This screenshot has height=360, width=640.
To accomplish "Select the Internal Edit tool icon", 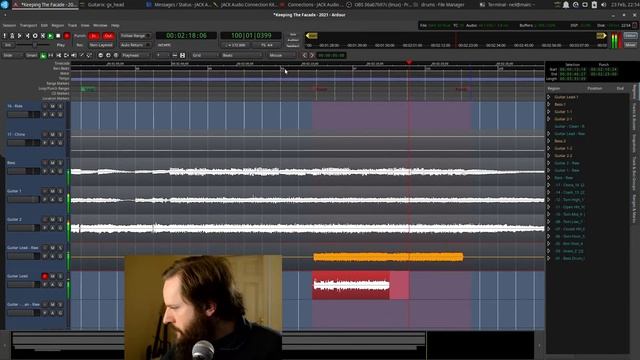I will click(89, 56).
